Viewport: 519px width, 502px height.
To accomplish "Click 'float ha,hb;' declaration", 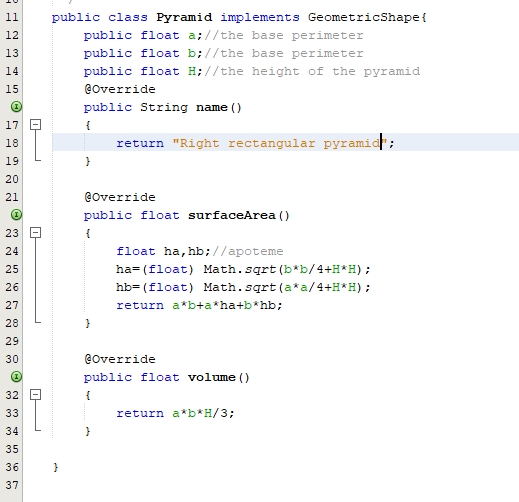I will coord(164,251).
